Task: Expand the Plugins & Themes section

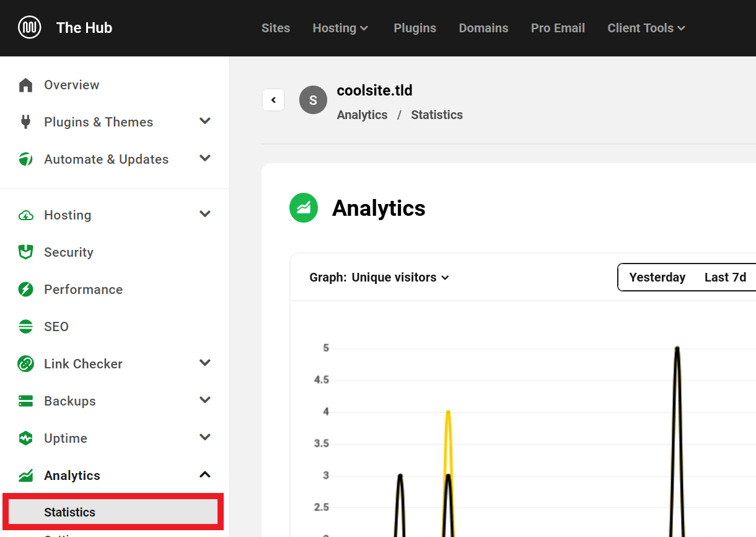Action: click(x=205, y=122)
